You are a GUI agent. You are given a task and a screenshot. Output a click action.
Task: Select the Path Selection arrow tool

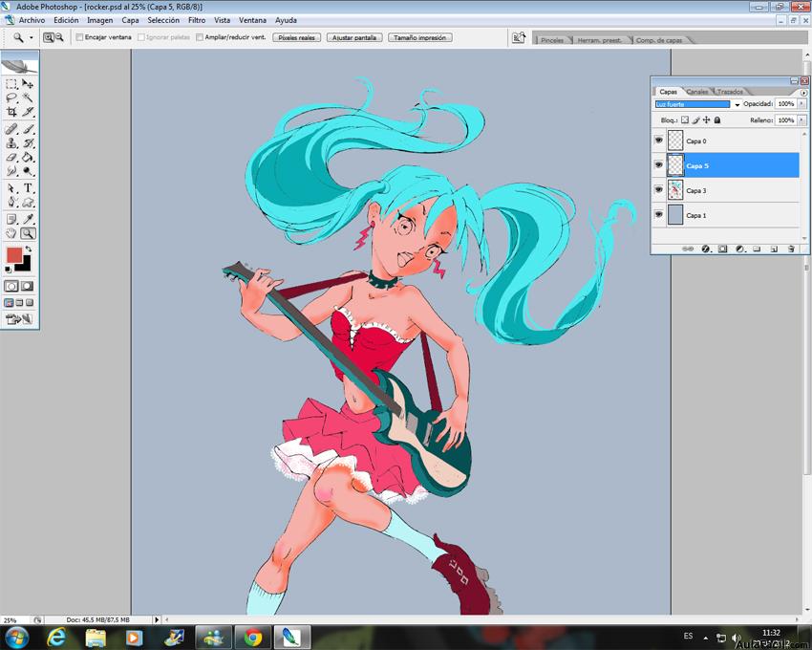tap(11, 188)
